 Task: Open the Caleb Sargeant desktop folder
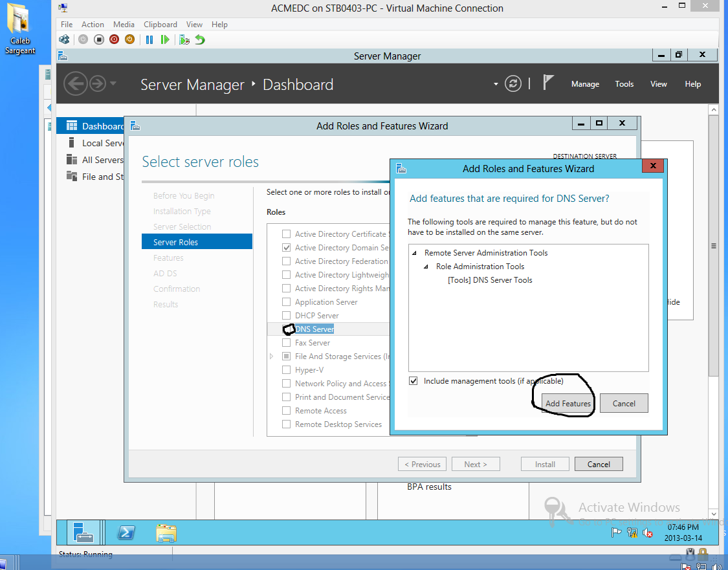(19, 28)
